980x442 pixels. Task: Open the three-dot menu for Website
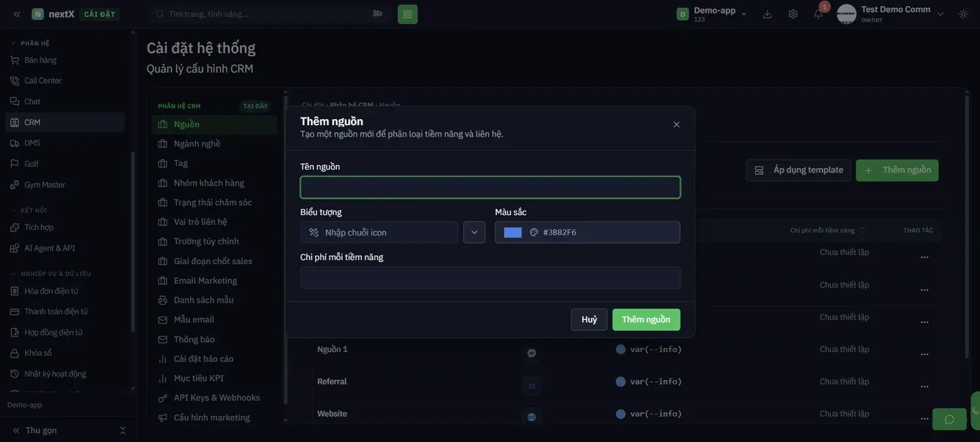click(924, 418)
